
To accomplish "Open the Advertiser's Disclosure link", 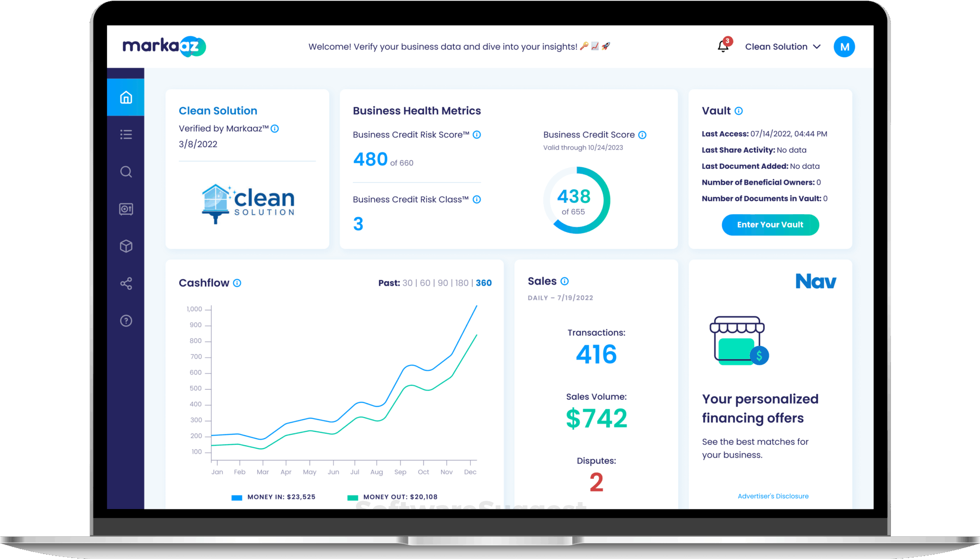I will 773,496.
